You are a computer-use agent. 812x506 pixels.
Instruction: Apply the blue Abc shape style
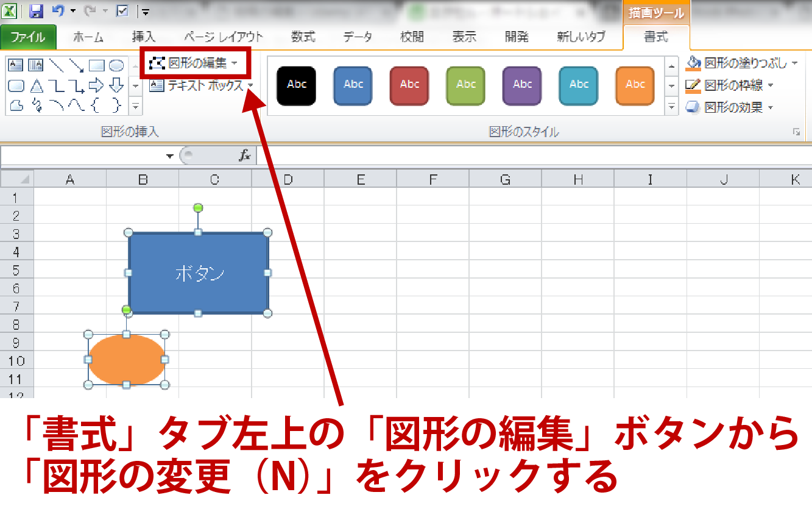[x=353, y=85]
